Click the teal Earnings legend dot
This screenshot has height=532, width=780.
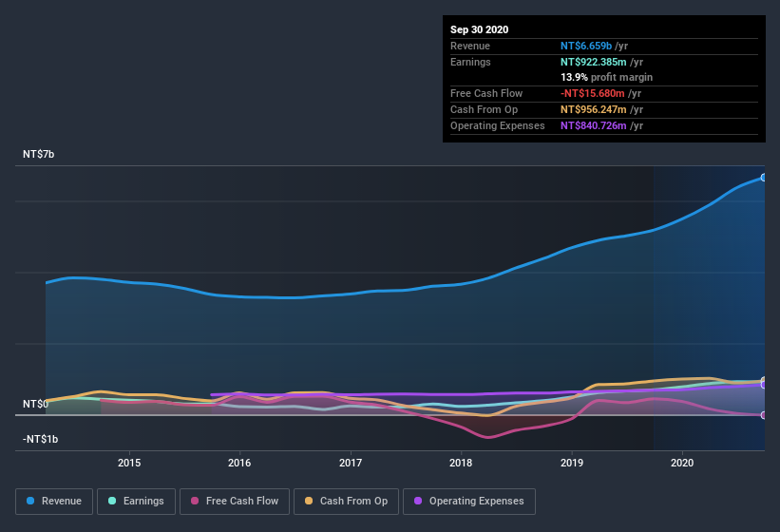pos(112,501)
